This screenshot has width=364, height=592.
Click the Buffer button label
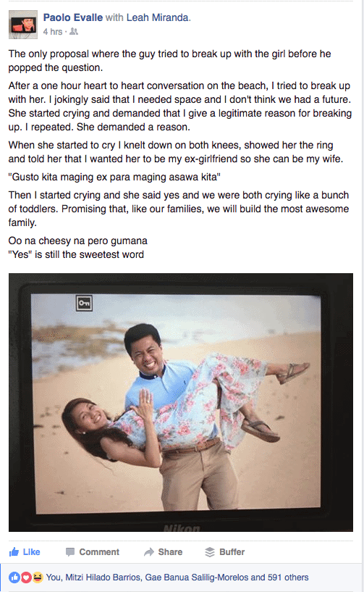232,552
